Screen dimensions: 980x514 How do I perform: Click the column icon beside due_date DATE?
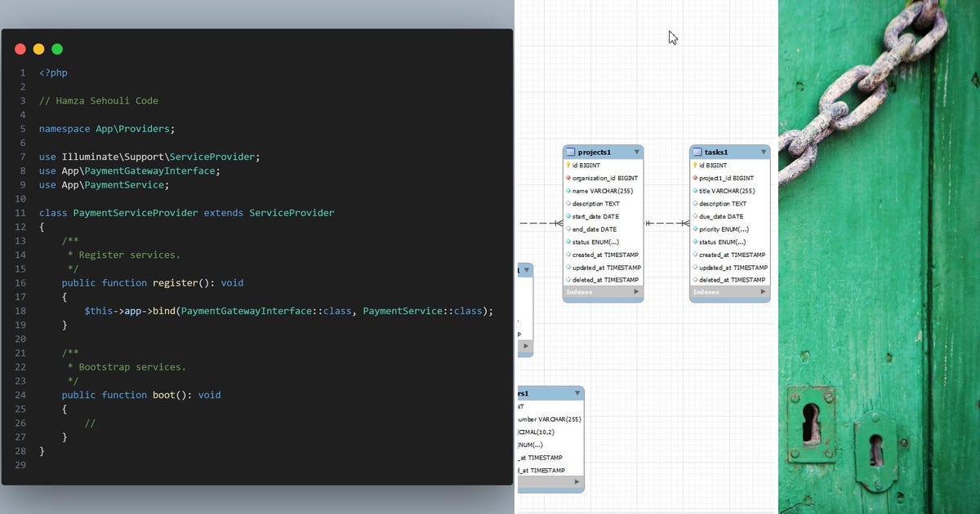697,216
